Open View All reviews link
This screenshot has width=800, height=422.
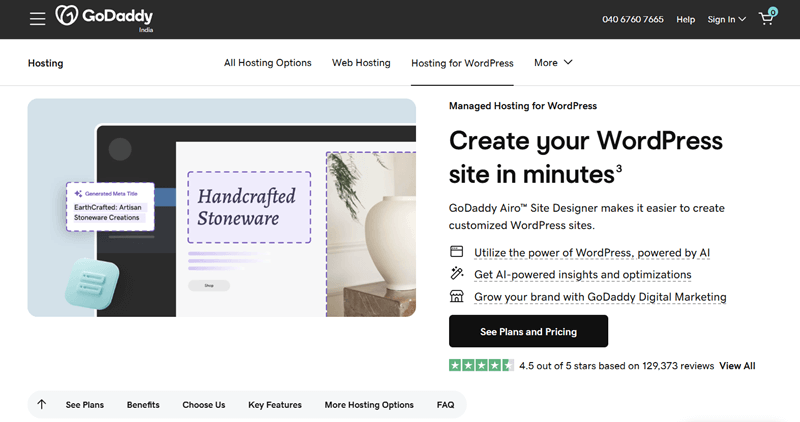737,366
